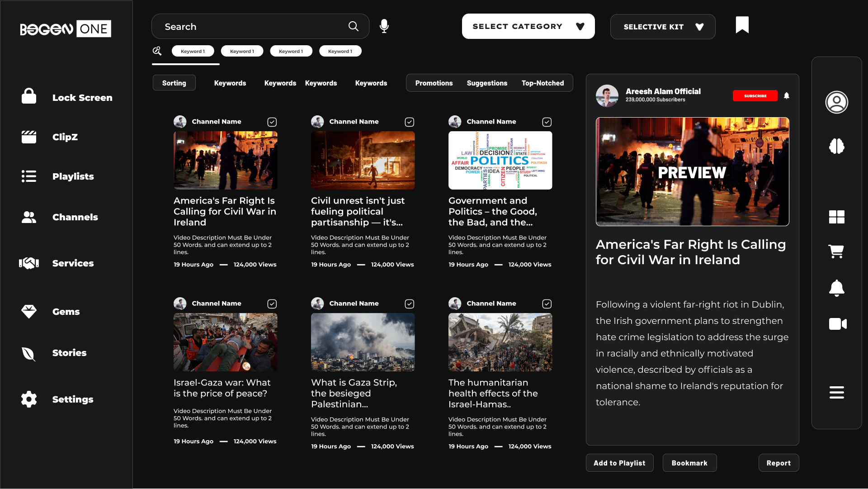Open the video camera icon
868x489 pixels.
pos(837,324)
